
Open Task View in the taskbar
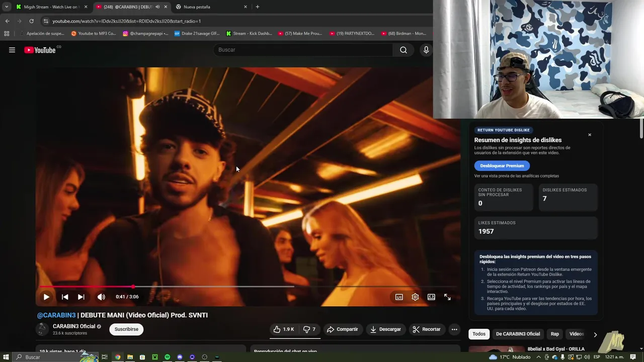[105, 357]
